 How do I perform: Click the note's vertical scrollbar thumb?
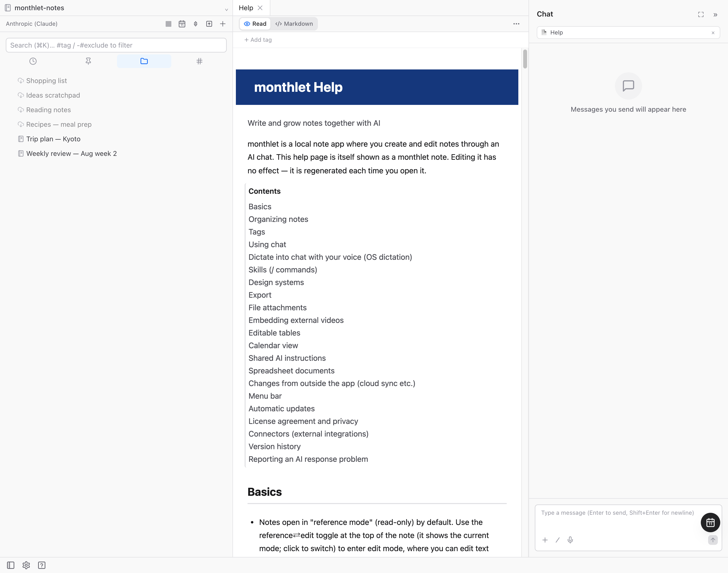pyautogui.click(x=525, y=59)
